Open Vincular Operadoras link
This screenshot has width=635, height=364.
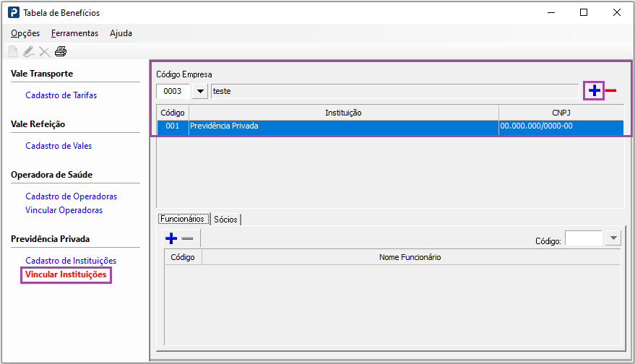(x=64, y=210)
